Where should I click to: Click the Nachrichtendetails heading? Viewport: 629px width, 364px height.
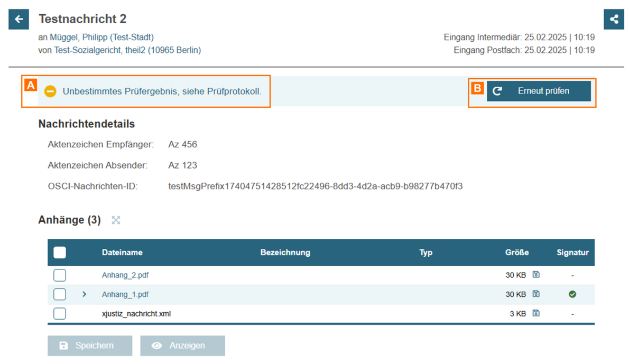87,124
